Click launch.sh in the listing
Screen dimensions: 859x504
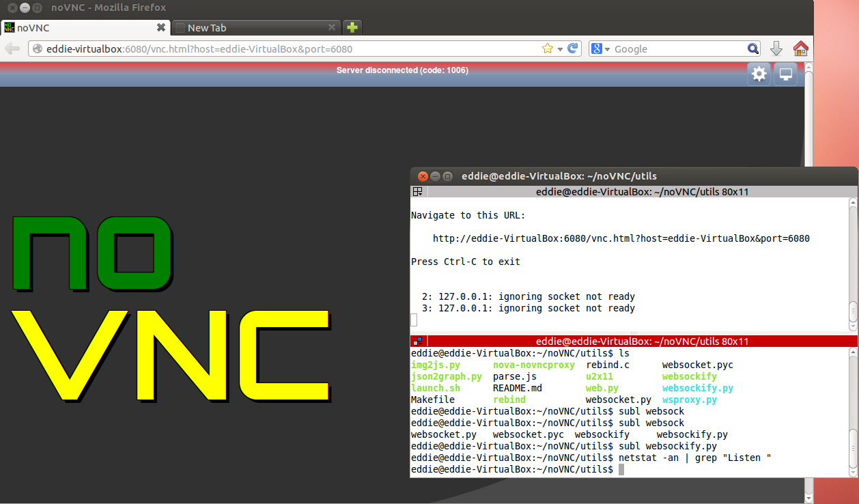click(436, 388)
